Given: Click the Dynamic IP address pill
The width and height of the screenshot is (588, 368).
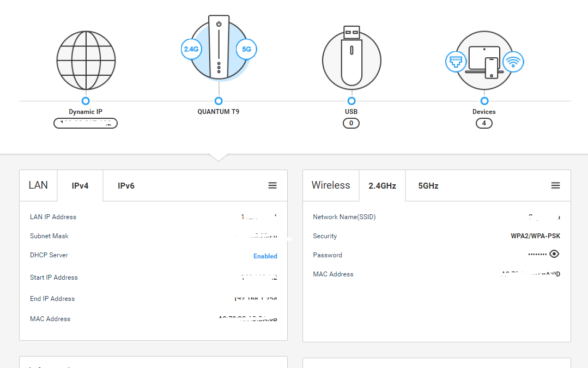Looking at the screenshot, I should [x=86, y=123].
